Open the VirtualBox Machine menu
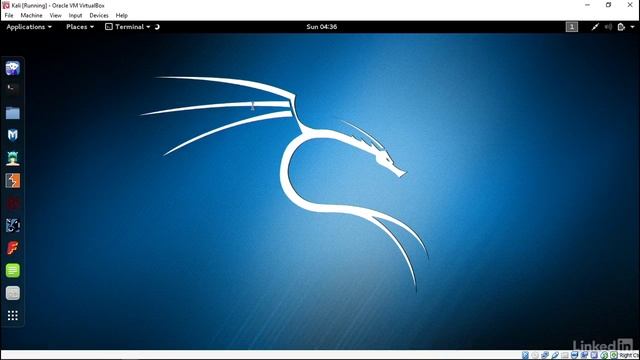This screenshot has height=360, width=640. click(31, 16)
